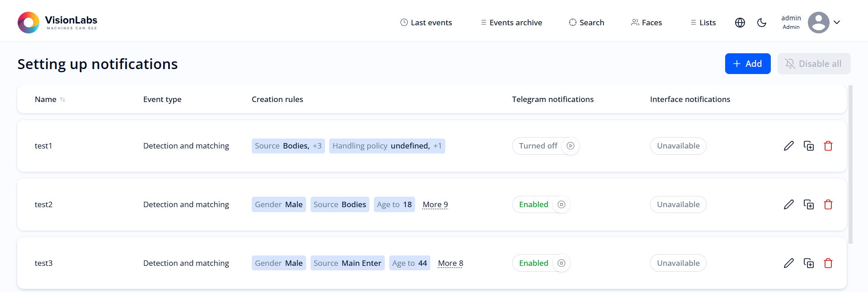The height and width of the screenshot is (292, 868).
Task: Expand 'More 8' rules for test3
Action: pyautogui.click(x=450, y=263)
